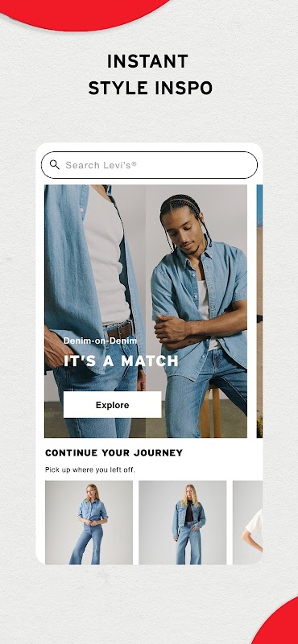This screenshot has height=644, width=298.
Task: Tap the magnifying glass search icon
Action: coord(54,165)
